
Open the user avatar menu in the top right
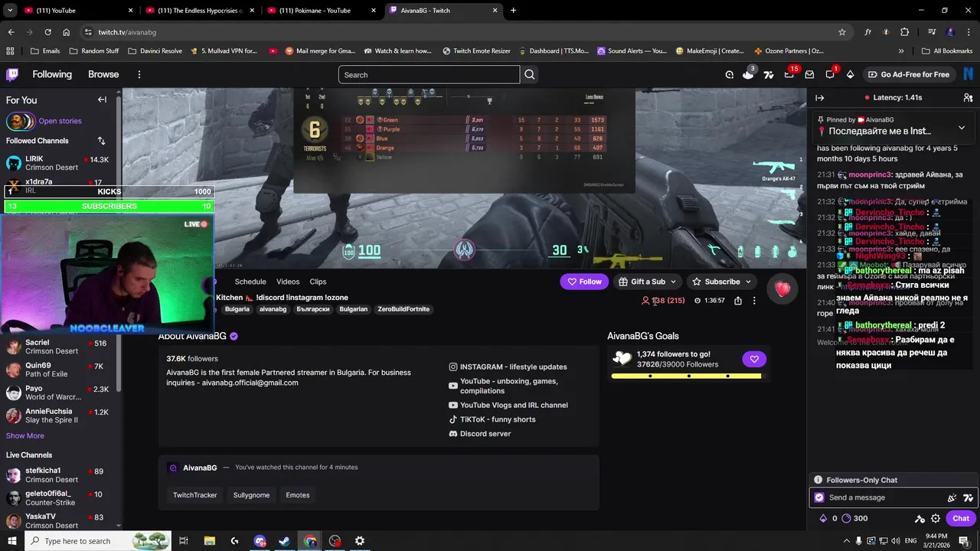coord(969,74)
